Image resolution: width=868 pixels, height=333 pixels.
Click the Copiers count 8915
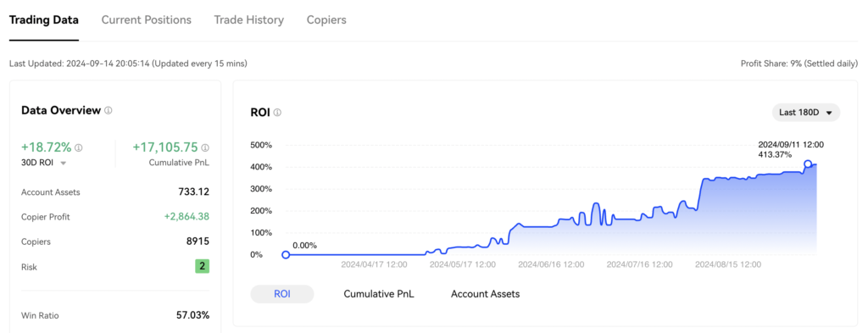coord(198,241)
